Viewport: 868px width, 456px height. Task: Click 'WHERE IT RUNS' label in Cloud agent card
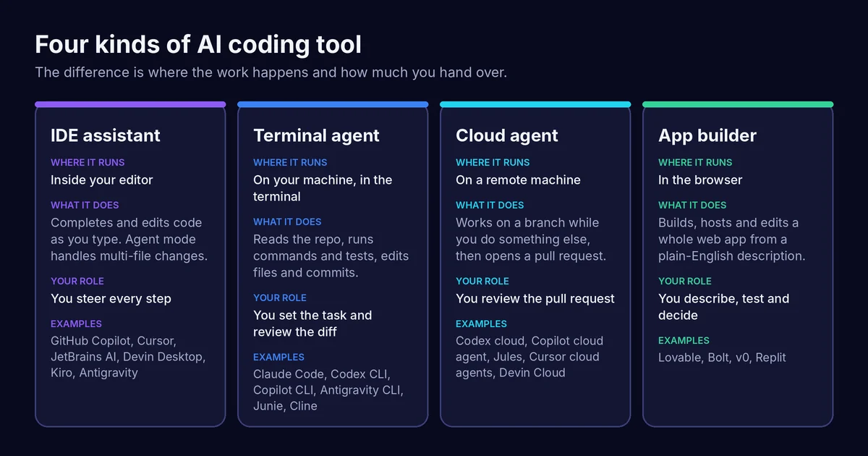(493, 162)
